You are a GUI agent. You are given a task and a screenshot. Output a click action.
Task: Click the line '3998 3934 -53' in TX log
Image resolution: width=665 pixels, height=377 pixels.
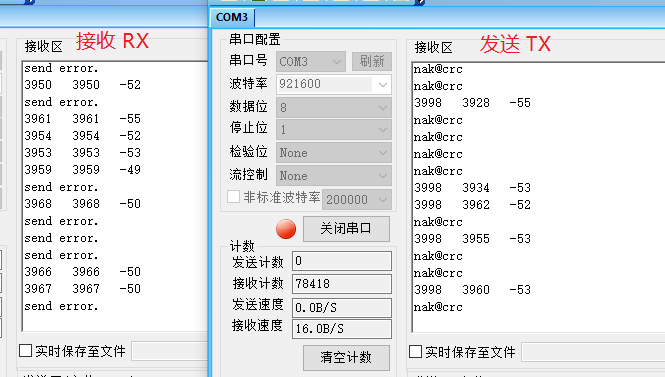[x=472, y=187]
